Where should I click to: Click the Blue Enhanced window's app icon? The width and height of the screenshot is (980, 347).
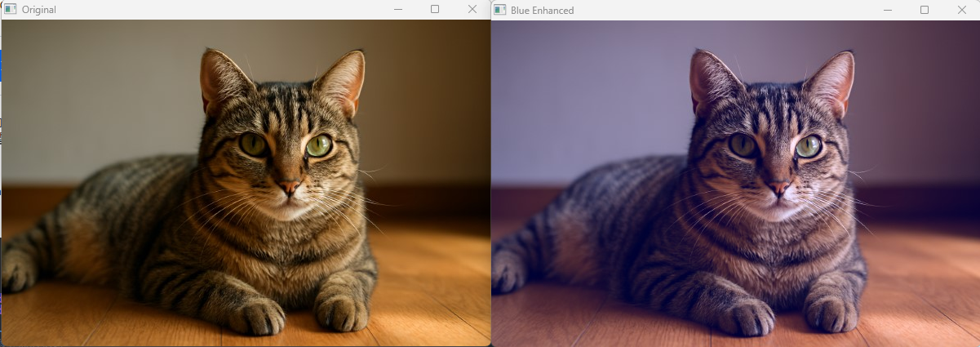tap(500, 10)
